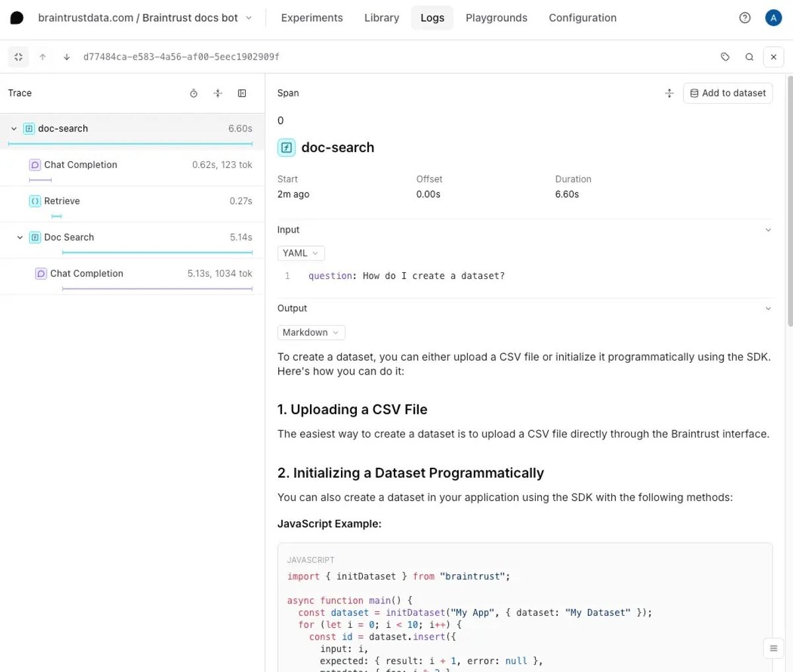The image size is (793, 672).
Task: Open the tag icon in the trace toolbar
Action: (x=725, y=57)
